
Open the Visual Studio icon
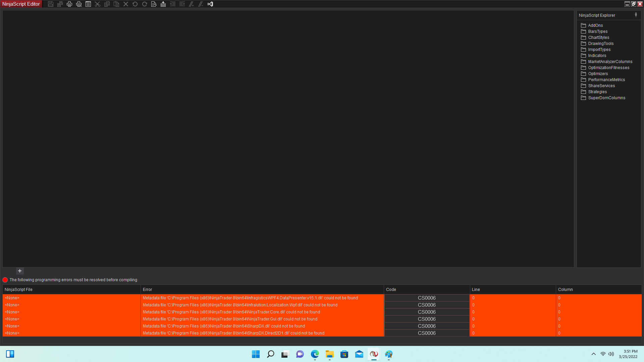(x=210, y=4)
